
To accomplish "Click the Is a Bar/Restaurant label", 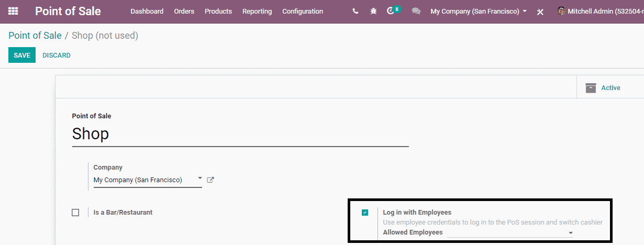I will point(123,213).
